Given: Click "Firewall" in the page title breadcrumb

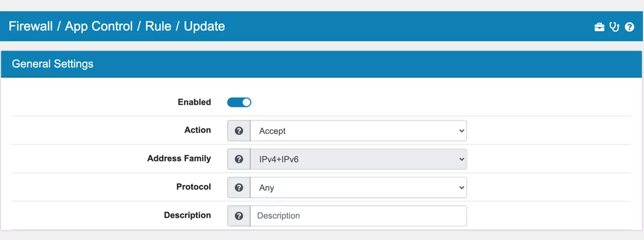Looking at the screenshot, I should tap(31, 26).
